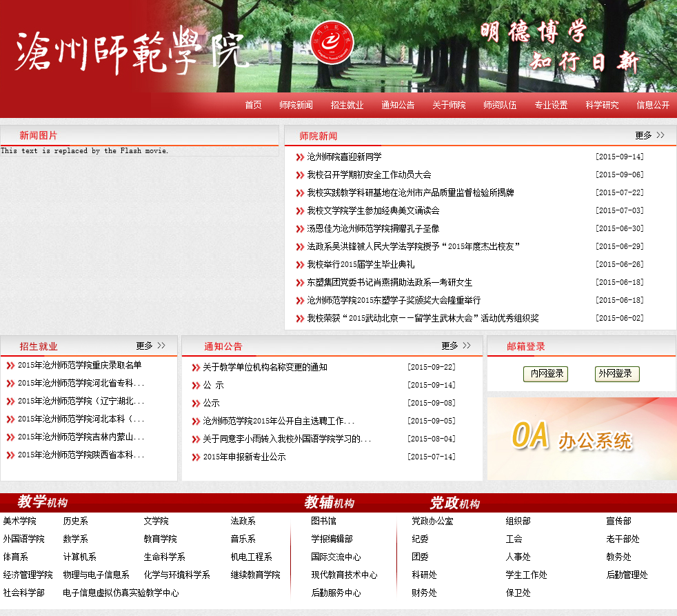Click the arrow bullet beside 2015年申报新专业公示
677x616 pixels.
pos(195,457)
